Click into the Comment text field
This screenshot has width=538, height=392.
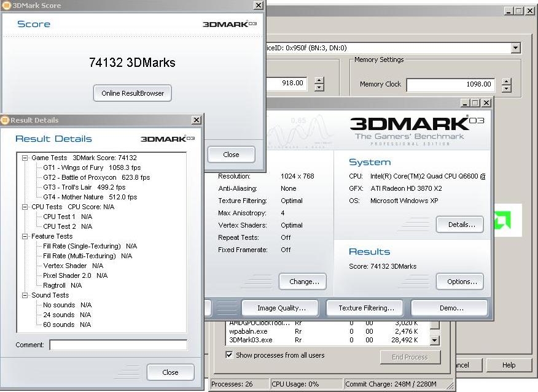(119, 345)
